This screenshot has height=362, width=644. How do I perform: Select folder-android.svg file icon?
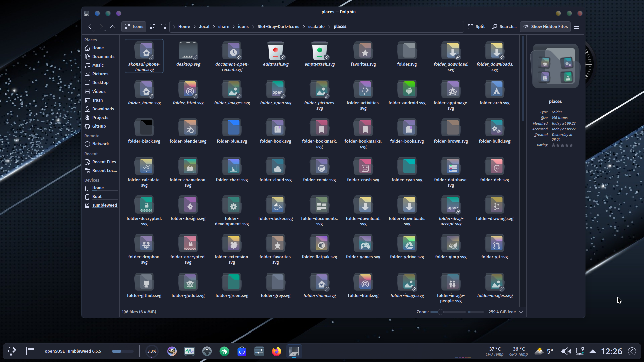tap(407, 89)
